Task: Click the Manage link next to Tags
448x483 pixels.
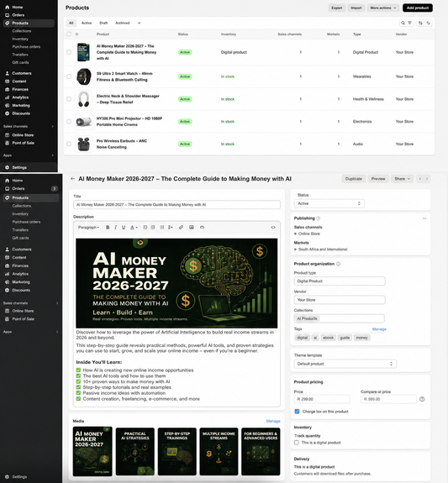Action: [379, 329]
